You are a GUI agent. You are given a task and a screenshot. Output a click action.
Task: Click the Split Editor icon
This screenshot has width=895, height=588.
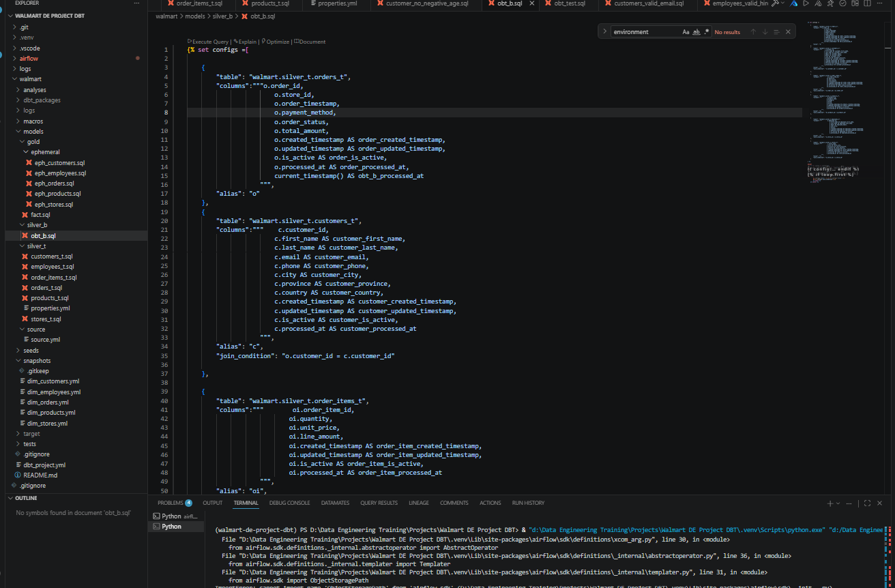point(868,3)
